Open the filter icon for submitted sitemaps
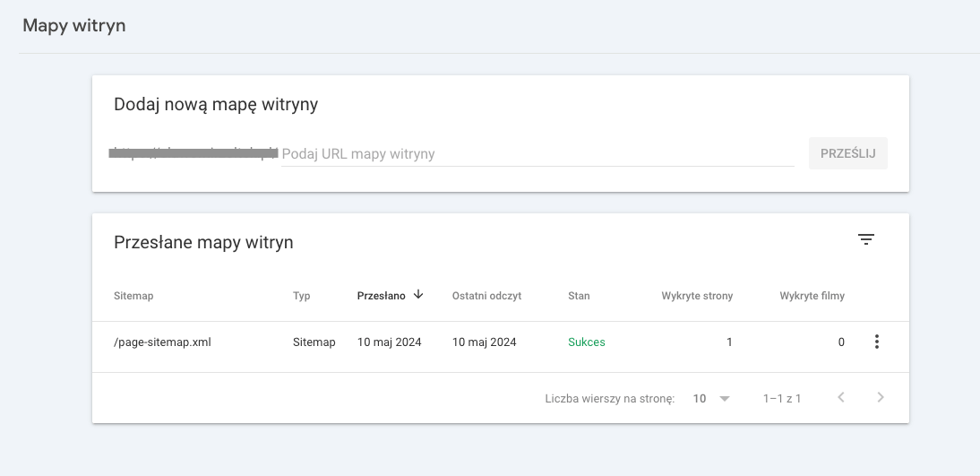The image size is (980, 476). point(865,239)
